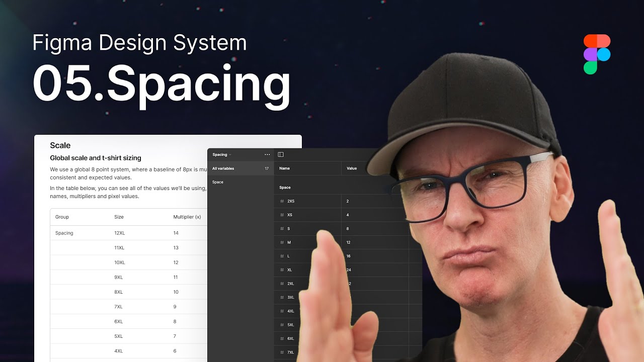Click the number type icon beside M
The height and width of the screenshot is (362, 644).
click(x=282, y=242)
